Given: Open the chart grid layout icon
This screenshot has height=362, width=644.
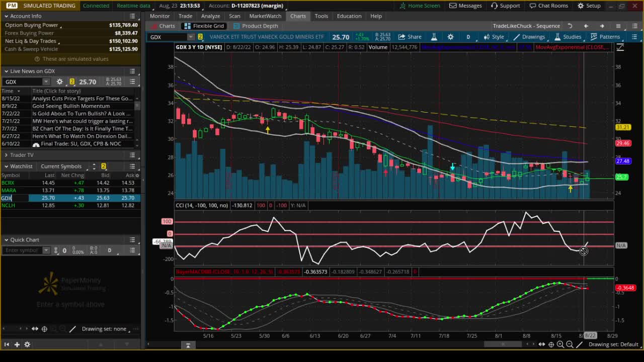Looking at the screenshot, I should tap(618, 26).
